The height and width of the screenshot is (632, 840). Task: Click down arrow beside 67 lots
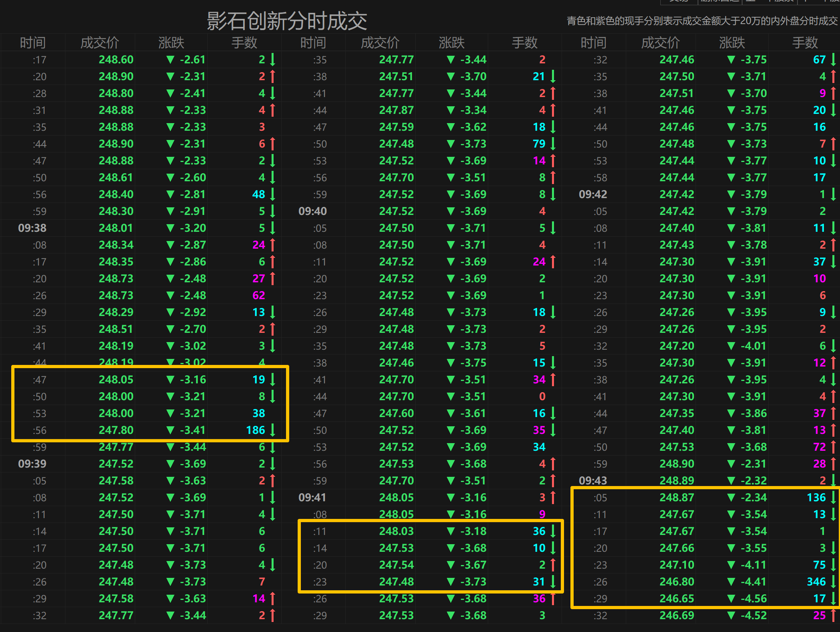833,60
